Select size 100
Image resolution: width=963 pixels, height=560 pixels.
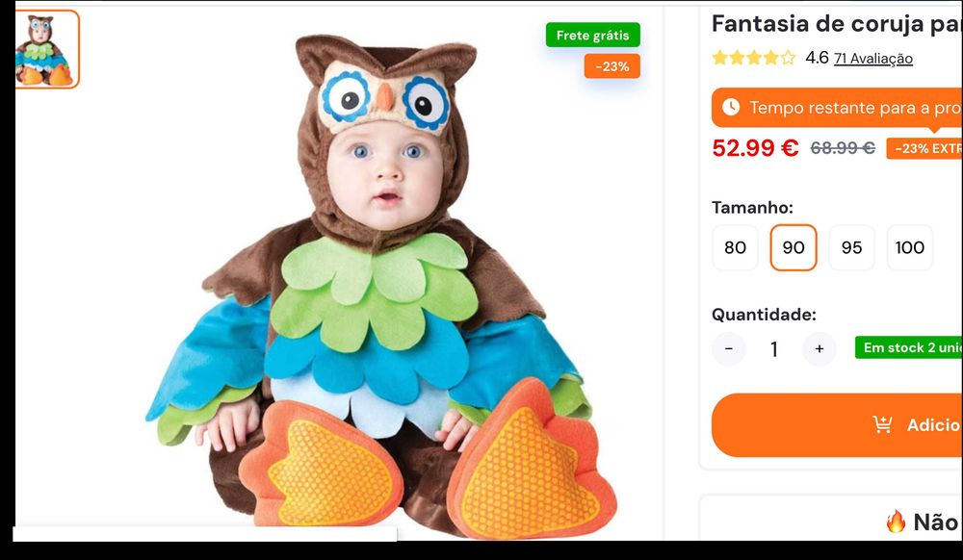[909, 247]
